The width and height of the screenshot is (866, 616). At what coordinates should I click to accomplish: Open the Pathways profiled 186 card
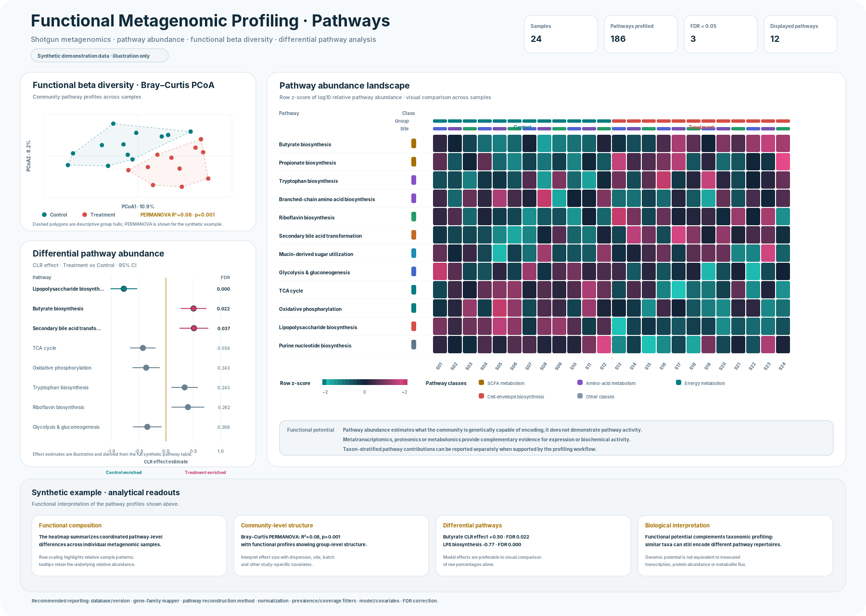coord(641,34)
